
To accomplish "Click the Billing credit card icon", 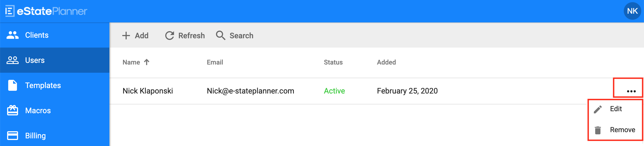I will (x=13, y=136).
